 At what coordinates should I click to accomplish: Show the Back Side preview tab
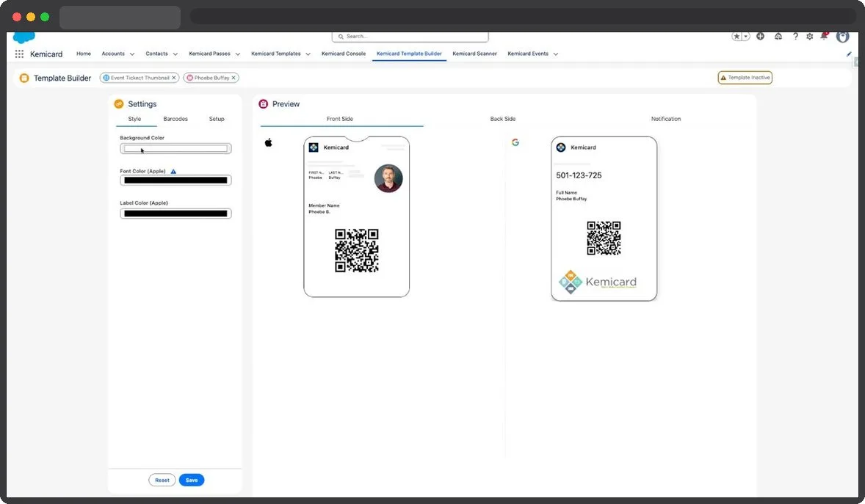coord(503,119)
